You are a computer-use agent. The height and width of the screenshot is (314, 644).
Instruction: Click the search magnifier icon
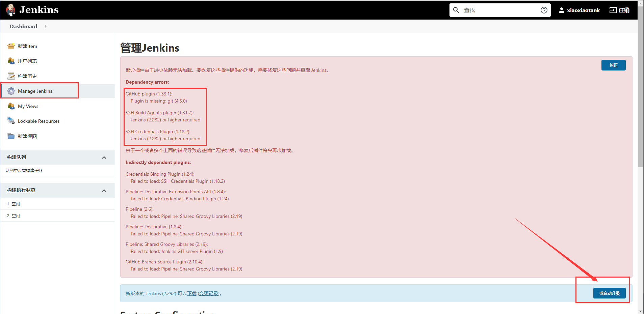tap(456, 10)
